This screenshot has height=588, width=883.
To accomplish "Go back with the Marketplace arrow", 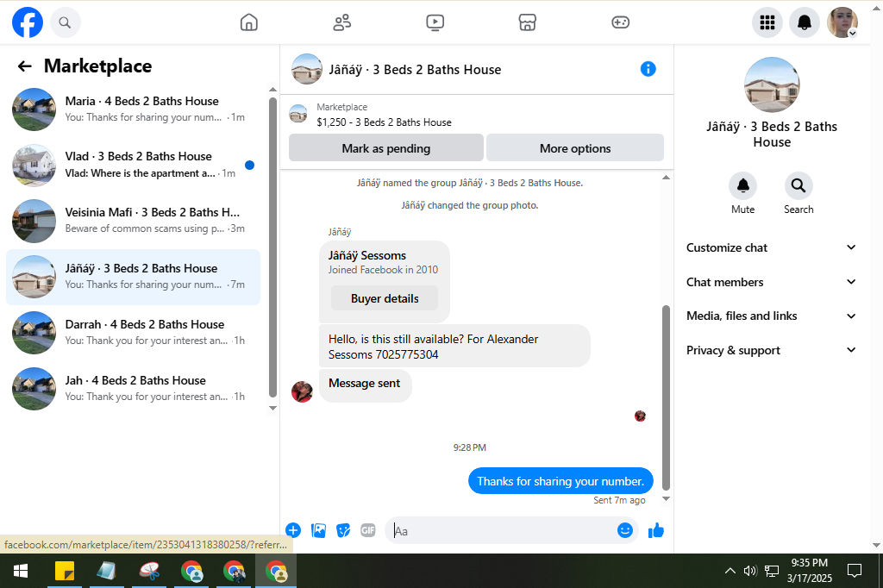I will pyautogui.click(x=25, y=66).
